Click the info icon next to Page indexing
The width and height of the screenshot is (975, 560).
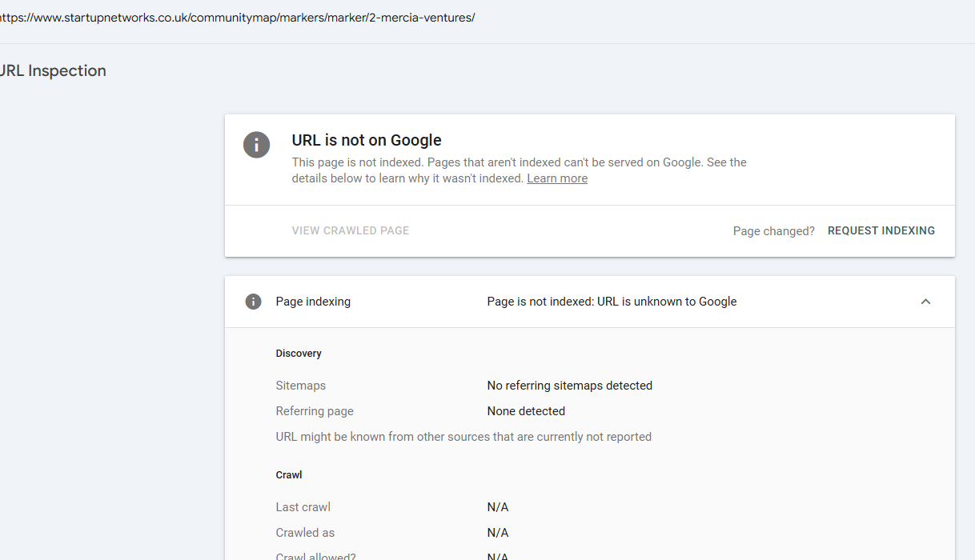pos(253,302)
